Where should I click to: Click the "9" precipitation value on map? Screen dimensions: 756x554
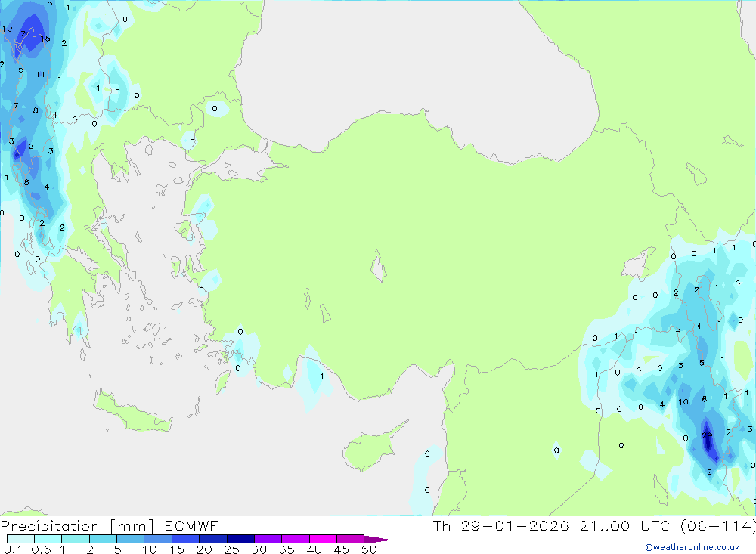point(709,472)
